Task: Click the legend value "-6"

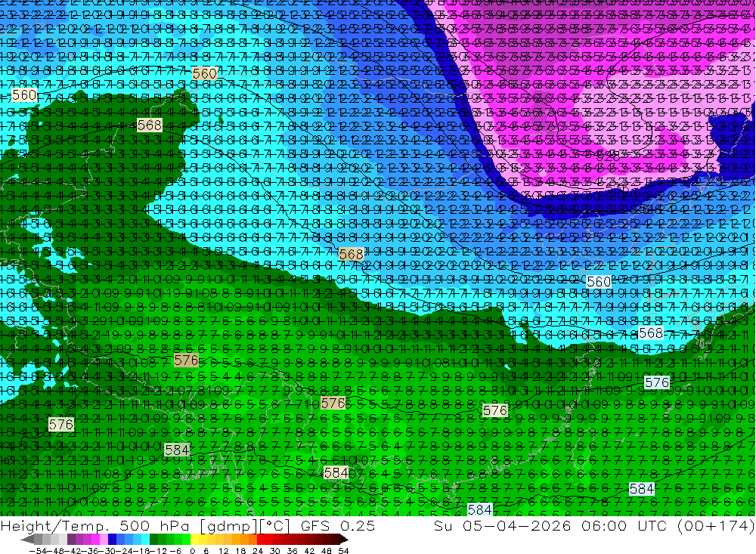Action: [x=175, y=551]
